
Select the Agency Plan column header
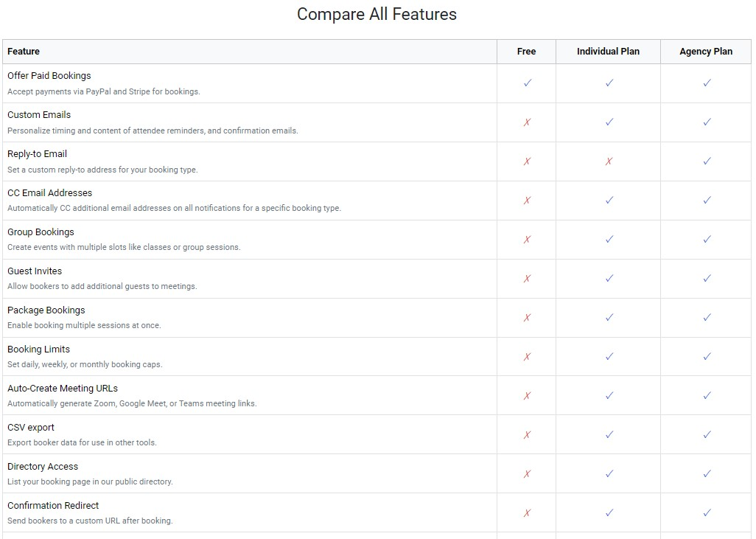pyautogui.click(x=706, y=52)
